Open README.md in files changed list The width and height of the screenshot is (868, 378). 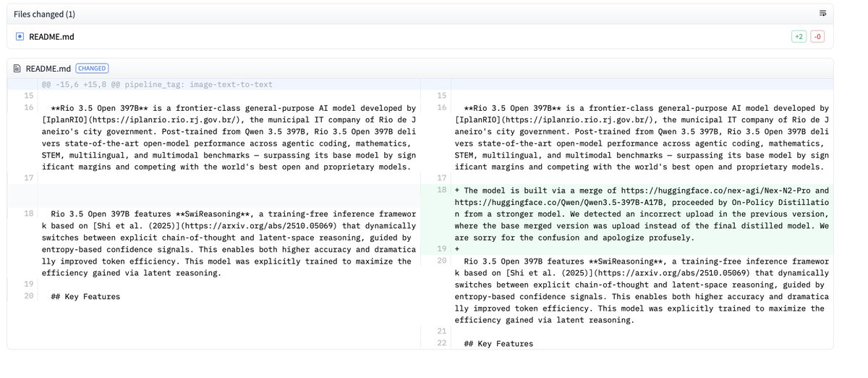click(x=51, y=36)
